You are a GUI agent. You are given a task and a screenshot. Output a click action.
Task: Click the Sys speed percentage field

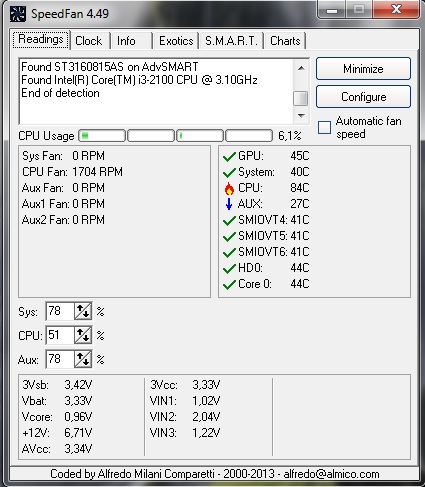point(60,311)
